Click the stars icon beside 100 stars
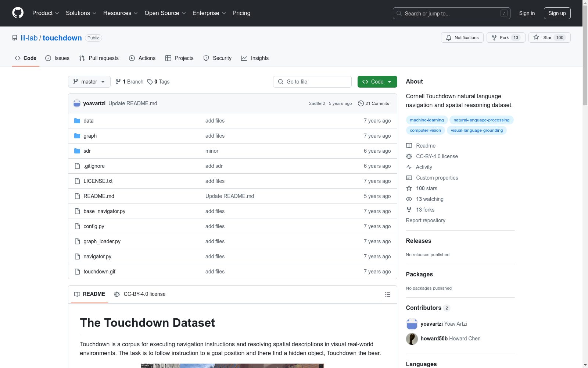 [409, 188]
